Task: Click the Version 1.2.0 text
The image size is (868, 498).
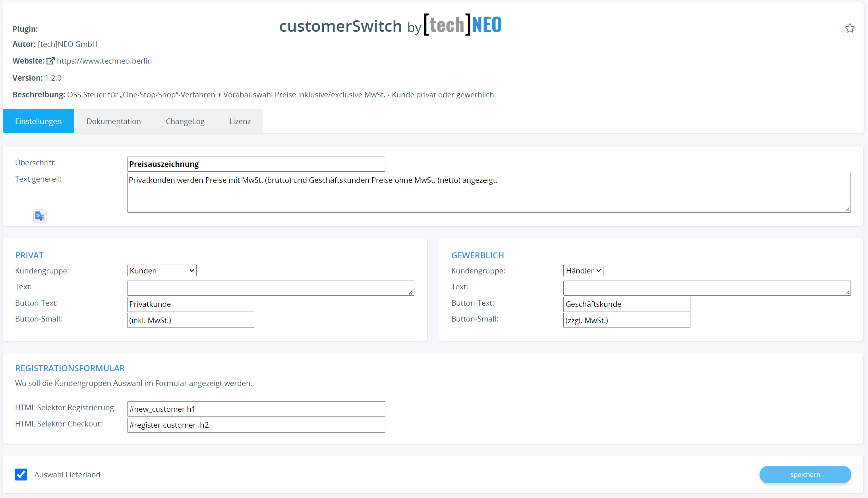Action: [x=37, y=78]
